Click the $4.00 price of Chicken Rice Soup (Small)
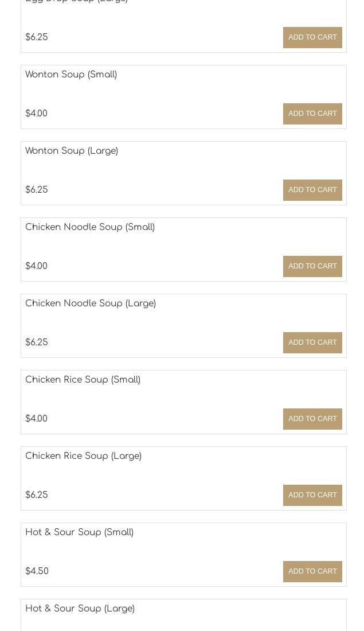Viewport: 364px width, 631px height. tap(36, 419)
